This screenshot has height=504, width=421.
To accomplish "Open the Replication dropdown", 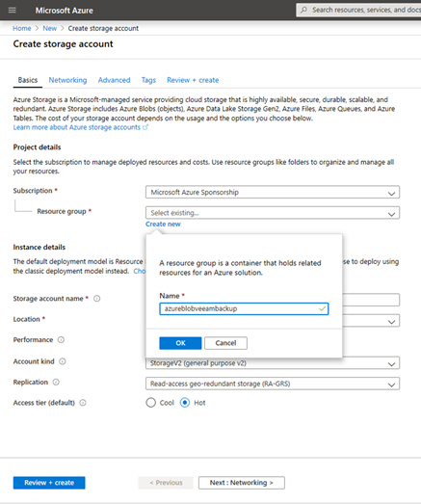I will [273, 384].
